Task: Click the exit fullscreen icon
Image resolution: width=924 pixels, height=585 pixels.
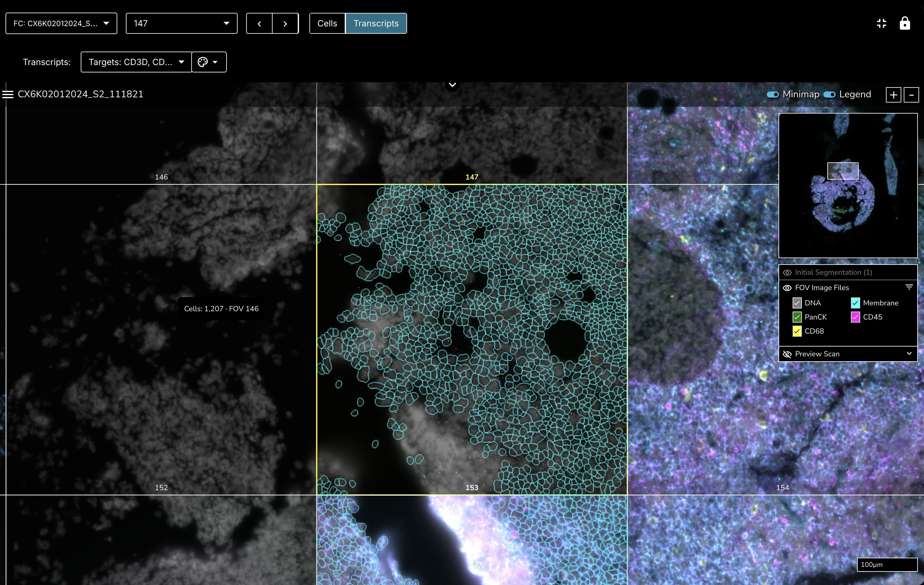Action: 881,23
